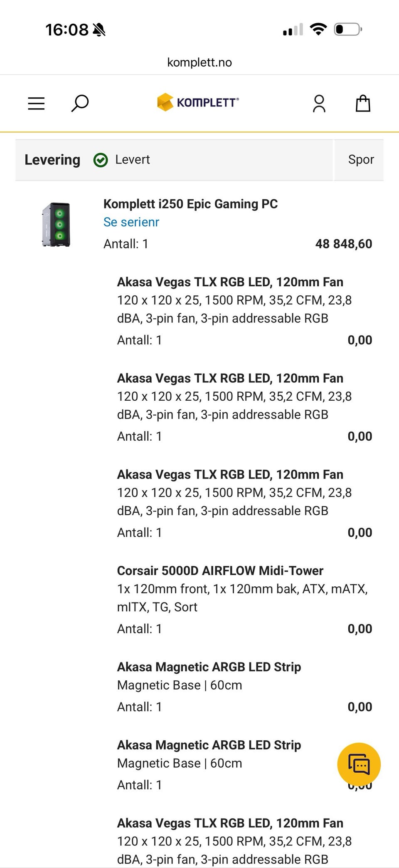Open the user account icon

point(319,103)
